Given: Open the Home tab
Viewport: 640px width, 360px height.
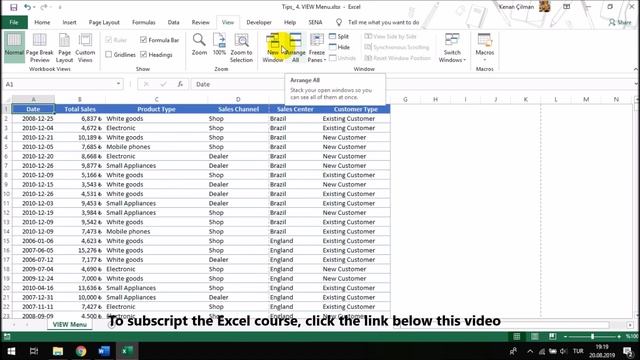Looking at the screenshot, I should pyautogui.click(x=42, y=22).
